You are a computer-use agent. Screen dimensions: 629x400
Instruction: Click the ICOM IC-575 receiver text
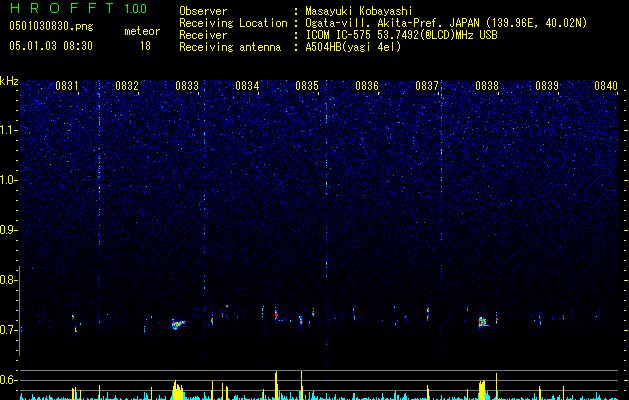coord(402,35)
